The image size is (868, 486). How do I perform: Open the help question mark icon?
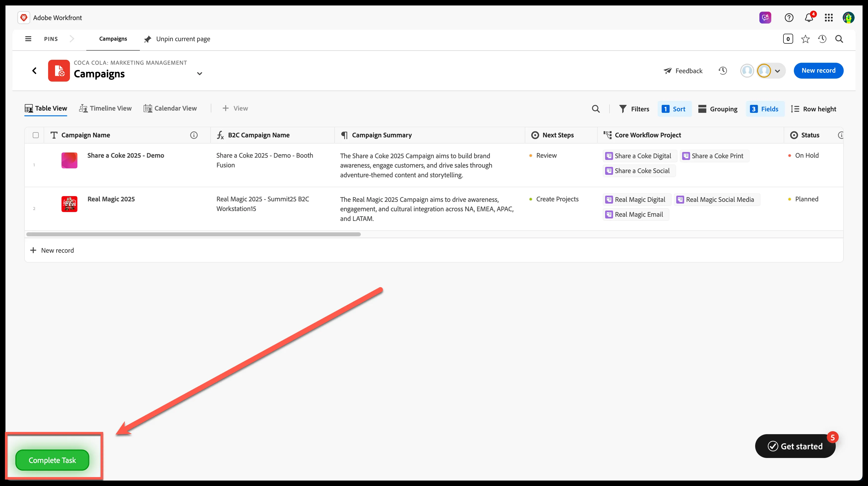pos(789,18)
